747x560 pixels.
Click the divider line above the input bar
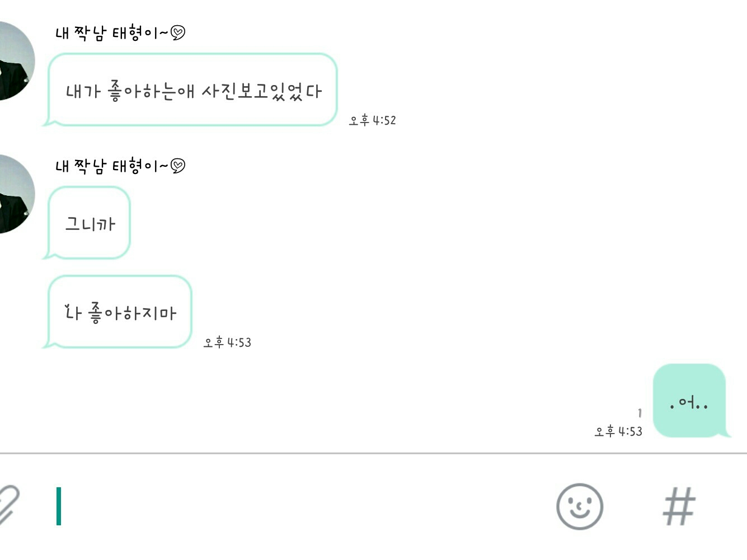point(373,453)
